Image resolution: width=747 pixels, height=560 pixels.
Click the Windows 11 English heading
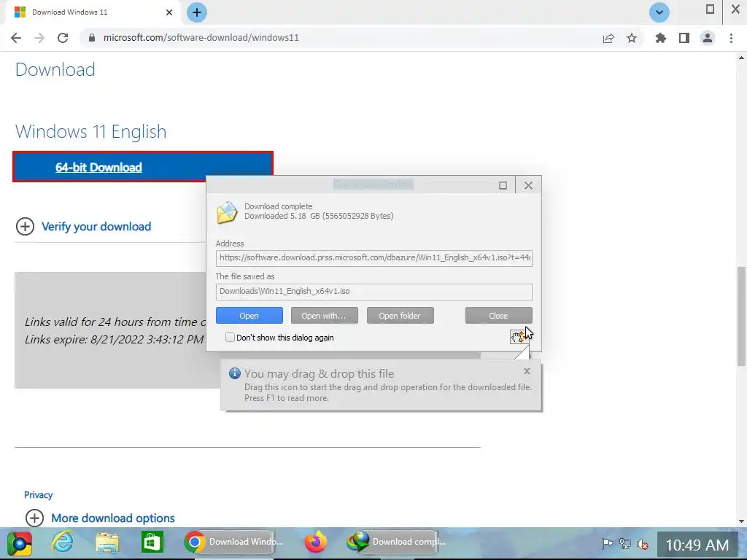pos(91,131)
